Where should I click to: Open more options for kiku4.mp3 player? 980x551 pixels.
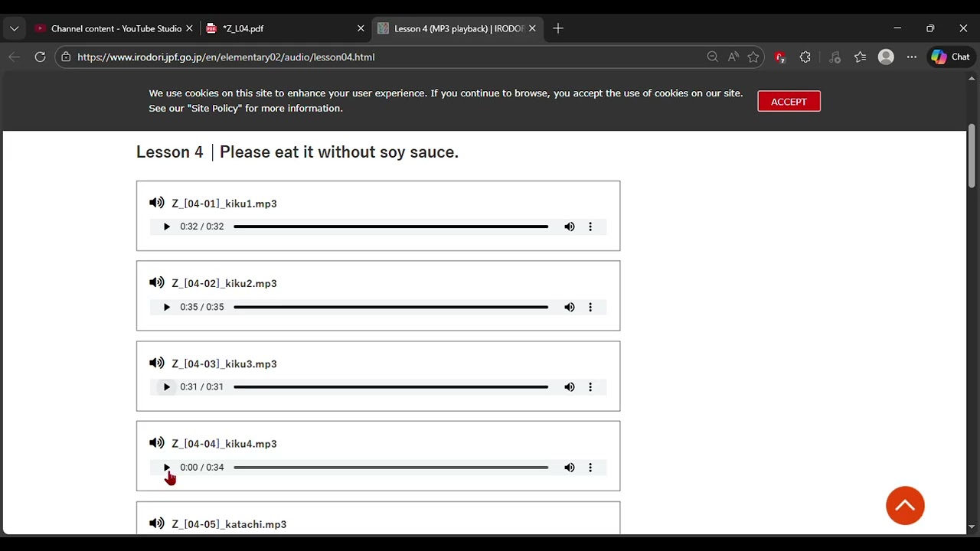[x=590, y=468]
